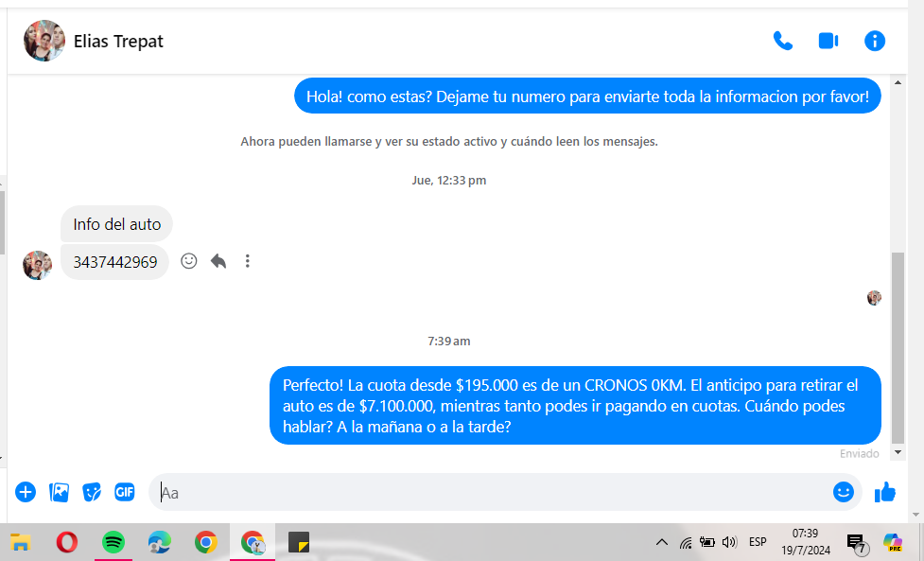
Task: Open clock and calendar 07:39
Action: (805, 542)
